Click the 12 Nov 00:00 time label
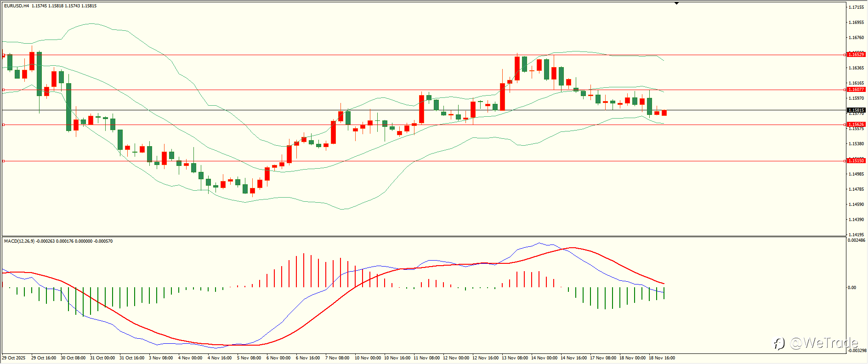Screen dimensions: 868x364 [456, 358]
